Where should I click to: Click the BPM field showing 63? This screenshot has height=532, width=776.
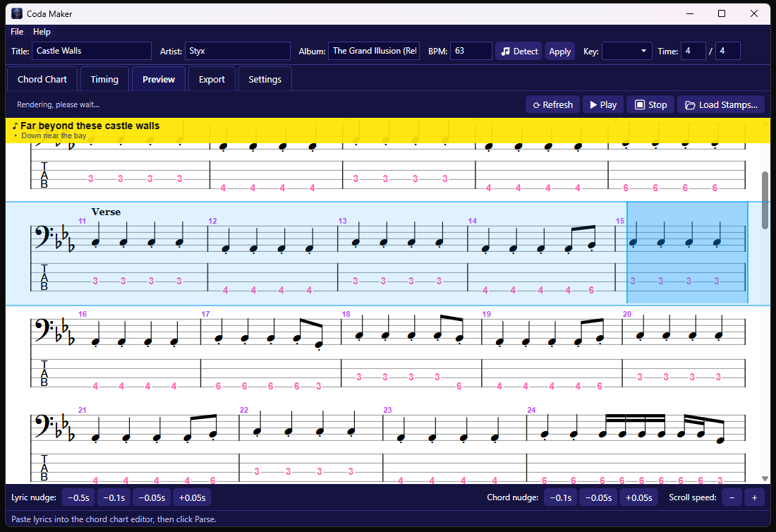(x=471, y=51)
